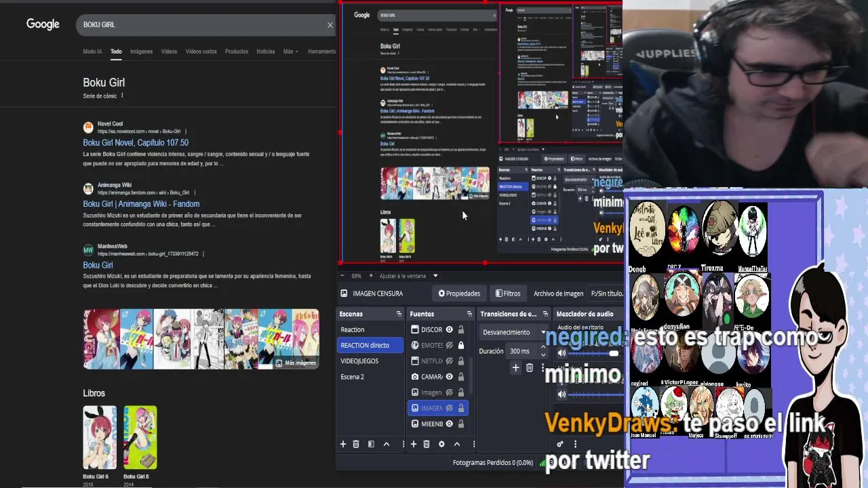Open the three-dot menu of the Animanga Wiki result
The image size is (868, 488).
[194, 192]
